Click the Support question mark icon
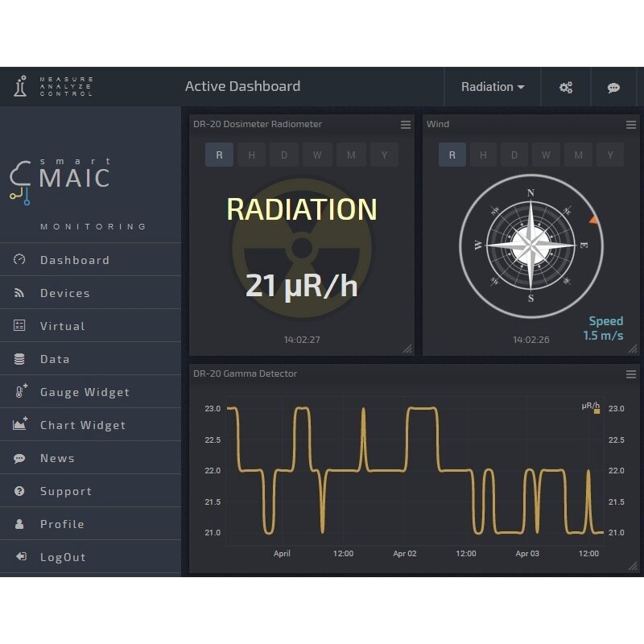 19,491
